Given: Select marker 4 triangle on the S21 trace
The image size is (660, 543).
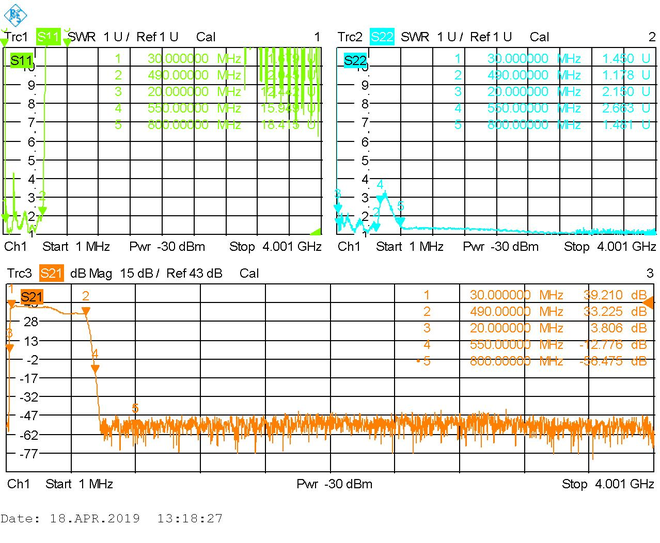Looking at the screenshot, I should pos(95,369).
